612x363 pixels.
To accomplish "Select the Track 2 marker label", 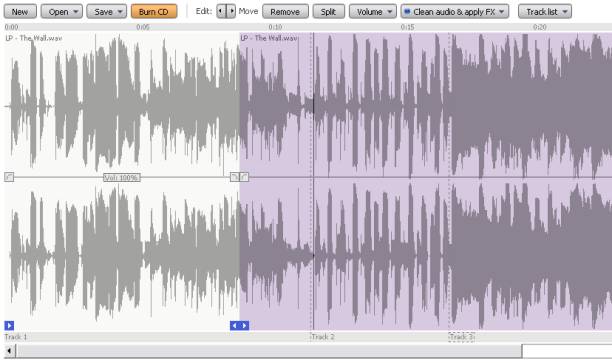I will (x=323, y=337).
